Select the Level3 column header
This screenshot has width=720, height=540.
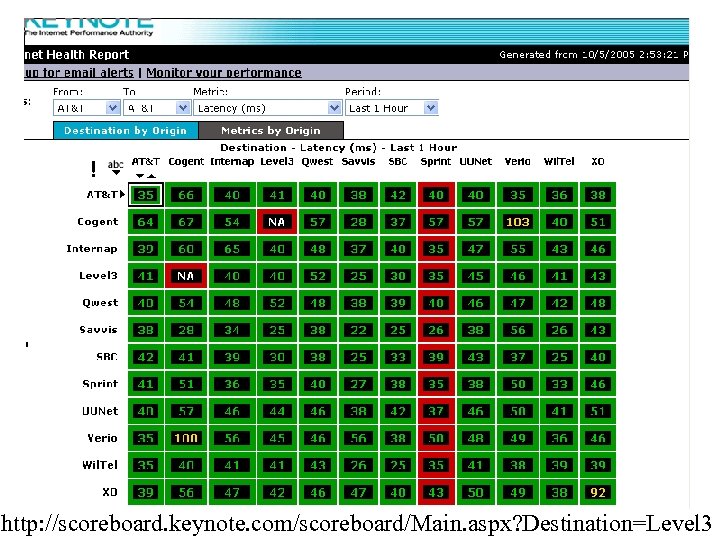click(277, 162)
